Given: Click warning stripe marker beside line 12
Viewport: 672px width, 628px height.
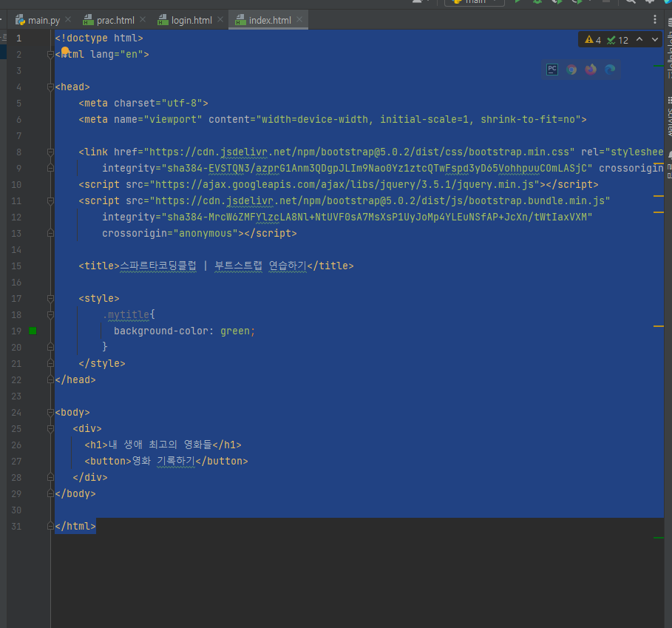Looking at the screenshot, I should click(658, 212).
